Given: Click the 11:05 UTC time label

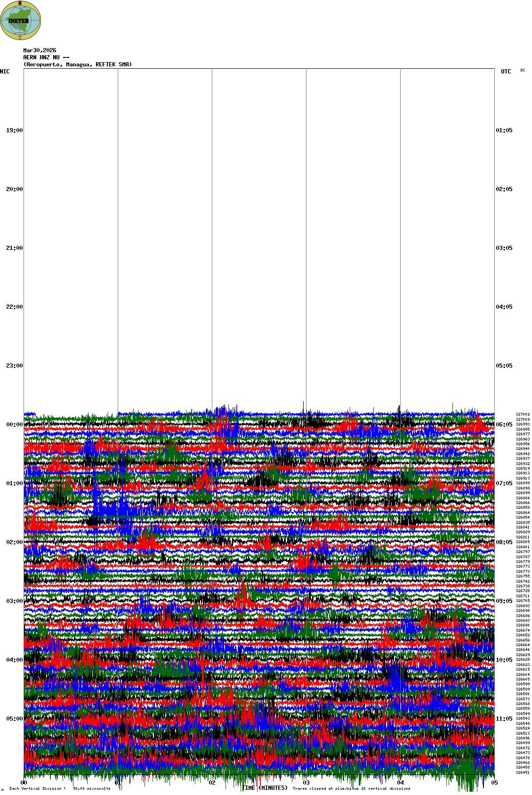Looking at the screenshot, I should pos(504,719).
